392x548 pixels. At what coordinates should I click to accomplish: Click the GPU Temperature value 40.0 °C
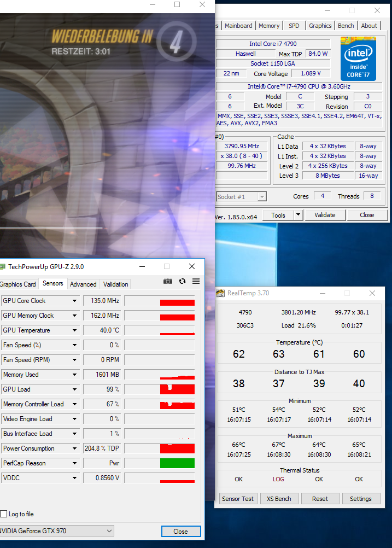pos(102,330)
